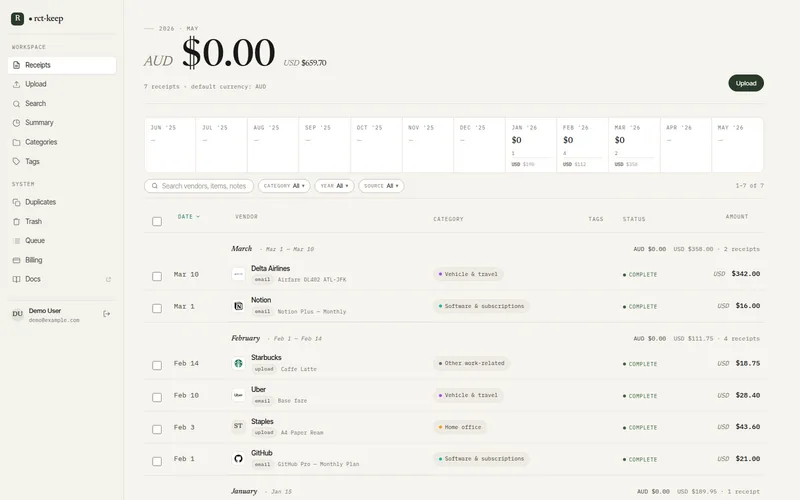Click the Amount column header

tap(737, 217)
